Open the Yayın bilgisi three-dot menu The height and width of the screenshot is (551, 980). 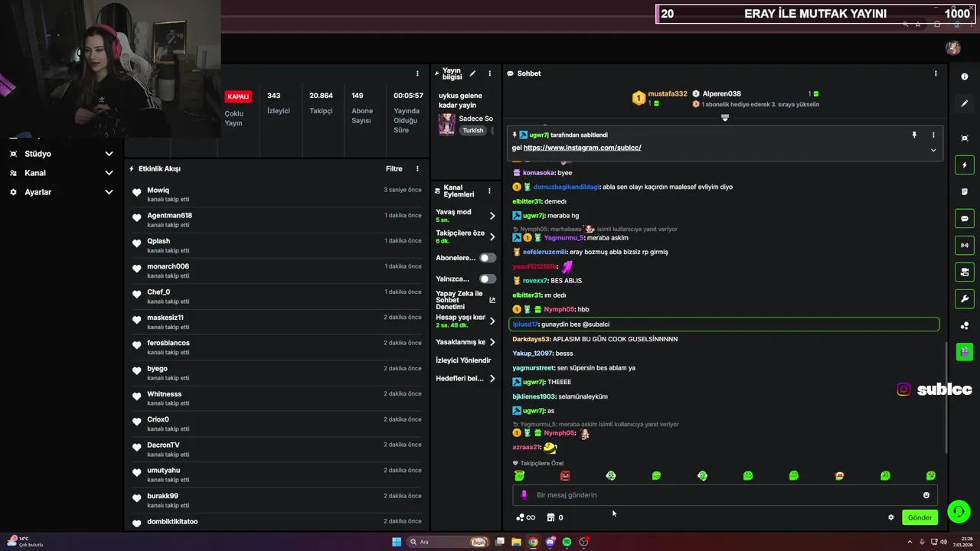pos(490,73)
